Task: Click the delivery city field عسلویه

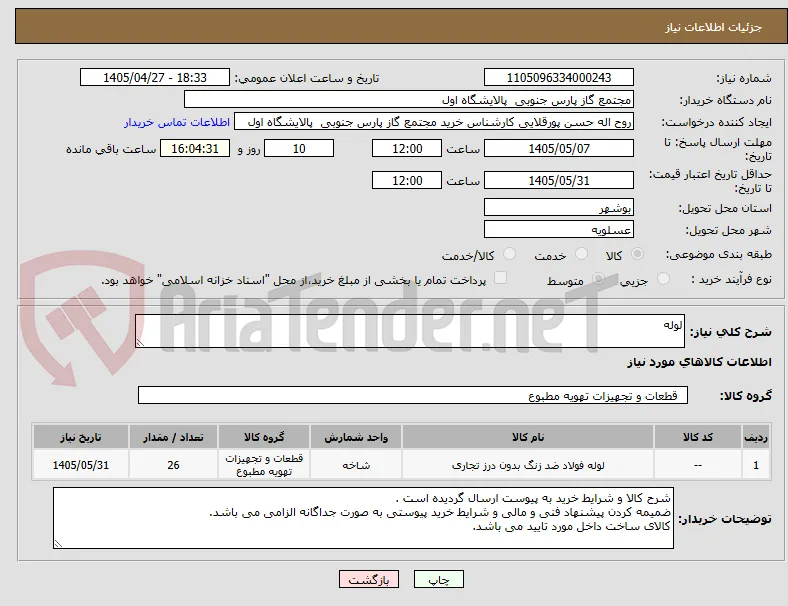Action: pos(559,229)
